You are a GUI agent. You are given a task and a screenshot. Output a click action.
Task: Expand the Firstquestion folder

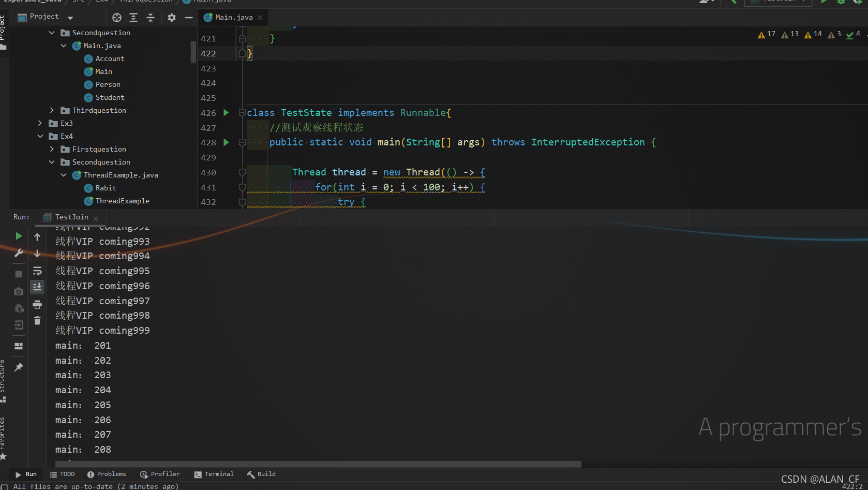click(x=52, y=149)
